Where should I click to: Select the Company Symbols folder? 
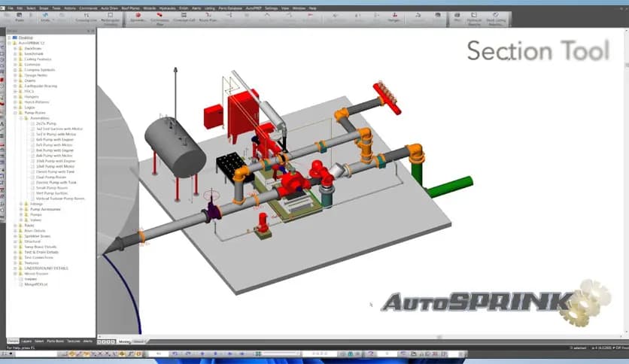pyautogui.click(x=40, y=70)
